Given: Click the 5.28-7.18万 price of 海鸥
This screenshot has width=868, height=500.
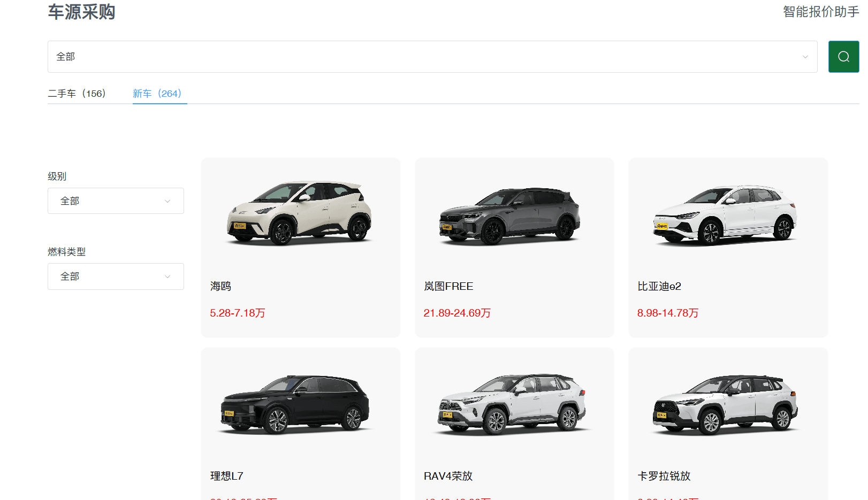Looking at the screenshot, I should [238, 313].
